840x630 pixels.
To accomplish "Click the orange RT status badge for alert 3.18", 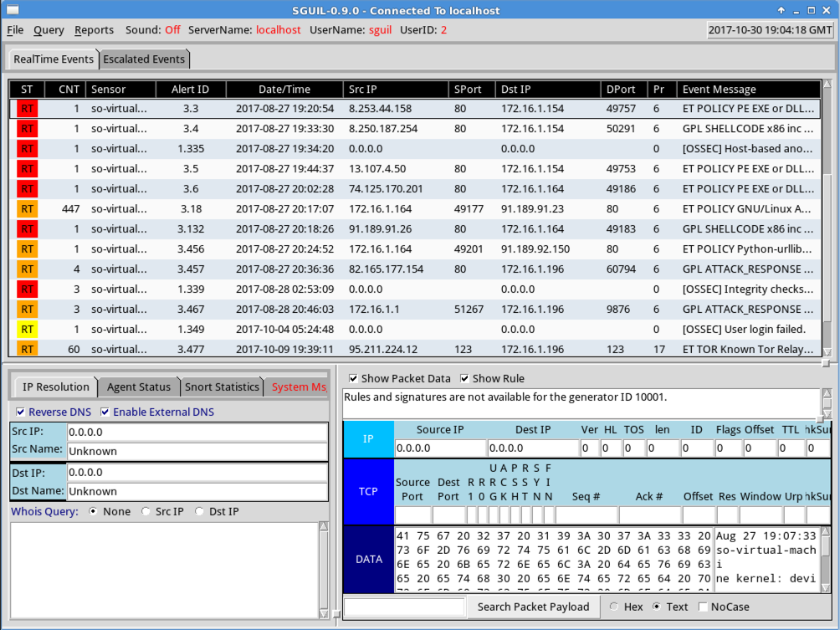I will coord(28,209).
